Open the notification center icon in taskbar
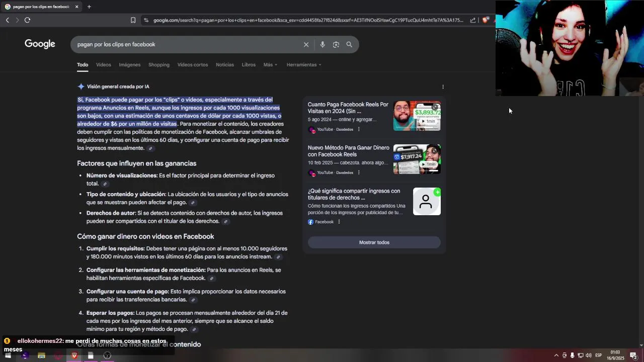Image resolution: width=644 pixels, height=362 pixels. click(633, 355)
